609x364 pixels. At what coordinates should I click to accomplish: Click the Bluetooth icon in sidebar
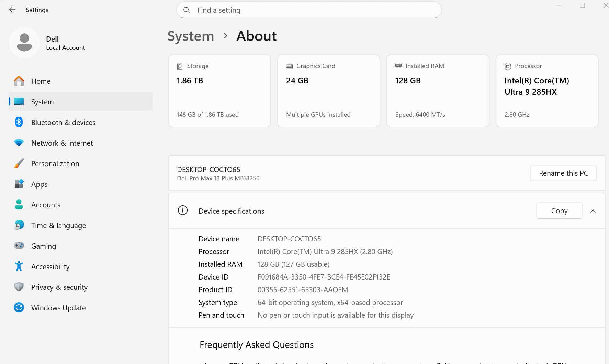click(x=19, y=122)
